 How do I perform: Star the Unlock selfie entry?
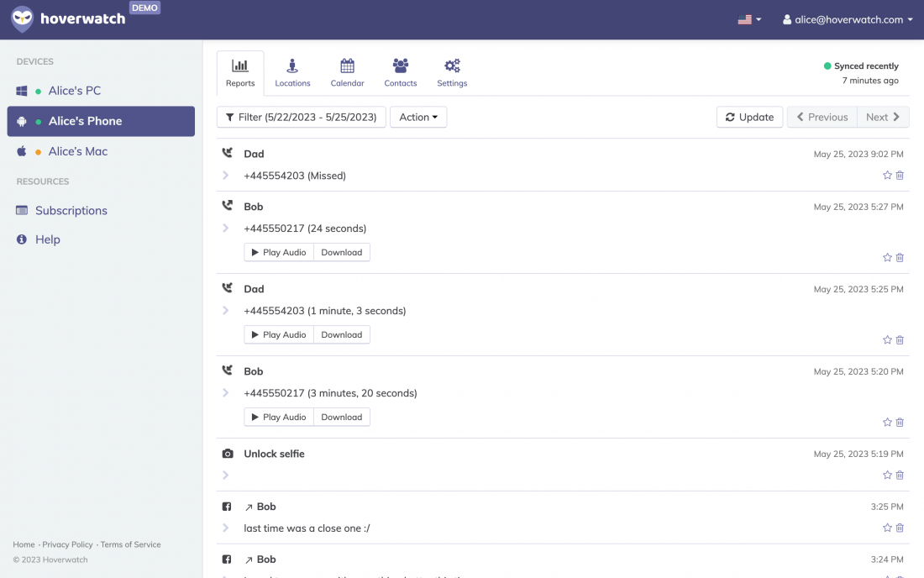pyautogui.click(x=887, y=475)
